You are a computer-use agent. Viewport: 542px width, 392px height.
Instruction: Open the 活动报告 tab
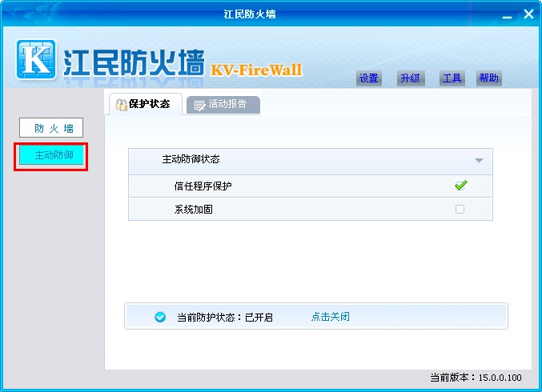223,105
